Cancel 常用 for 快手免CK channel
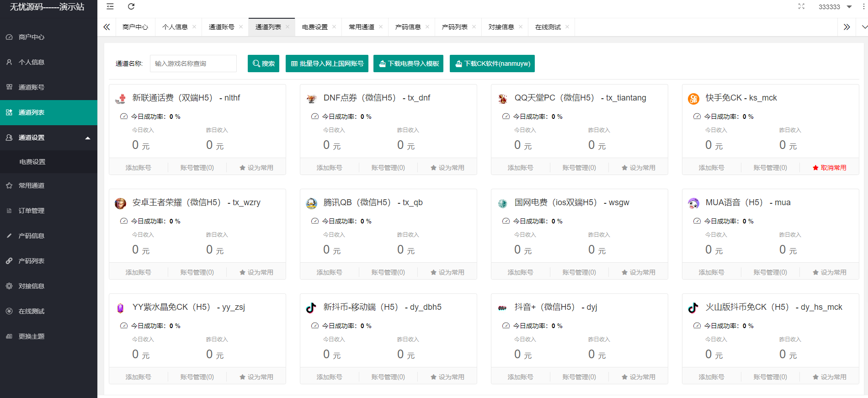Image resolution: width=868 pixels, height=398 pixels. pos(830,168)
